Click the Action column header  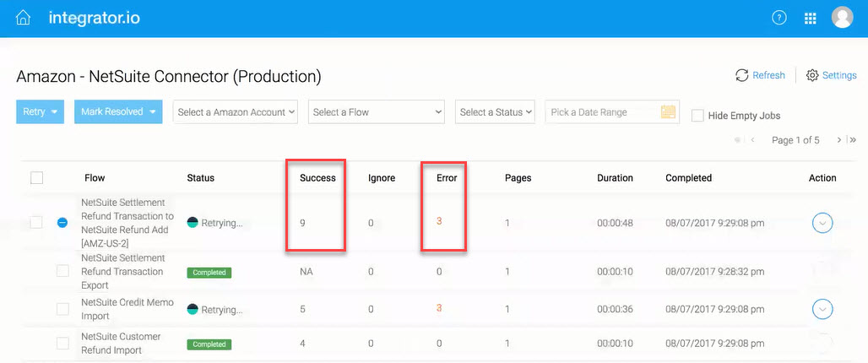pos(822,178)
